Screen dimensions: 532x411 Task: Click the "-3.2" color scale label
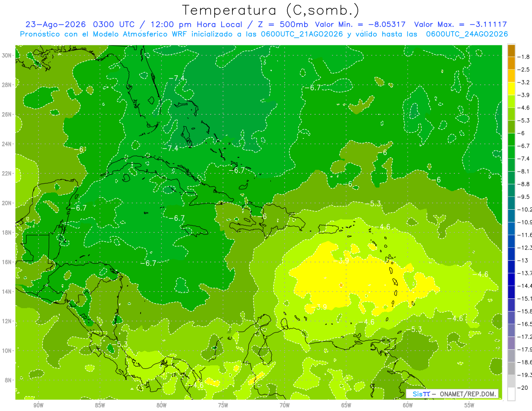[524, 82]
